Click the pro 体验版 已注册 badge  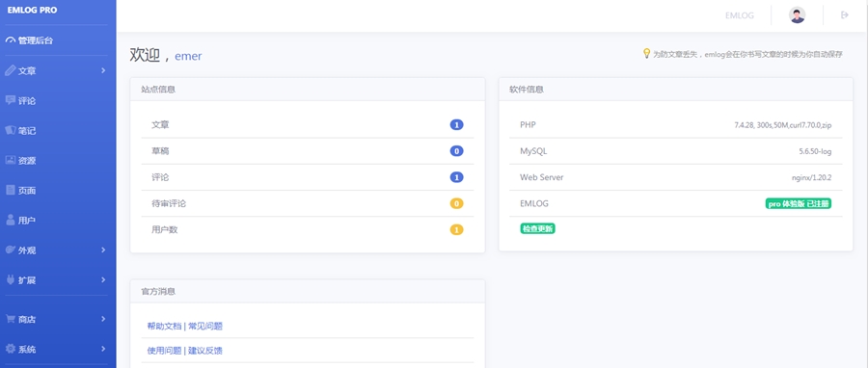[799, 204]
